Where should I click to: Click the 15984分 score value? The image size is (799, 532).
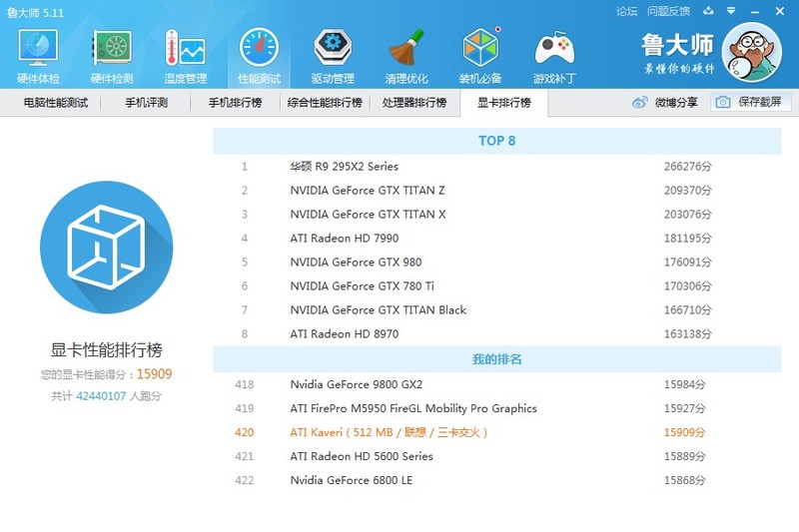click(684, 384)
